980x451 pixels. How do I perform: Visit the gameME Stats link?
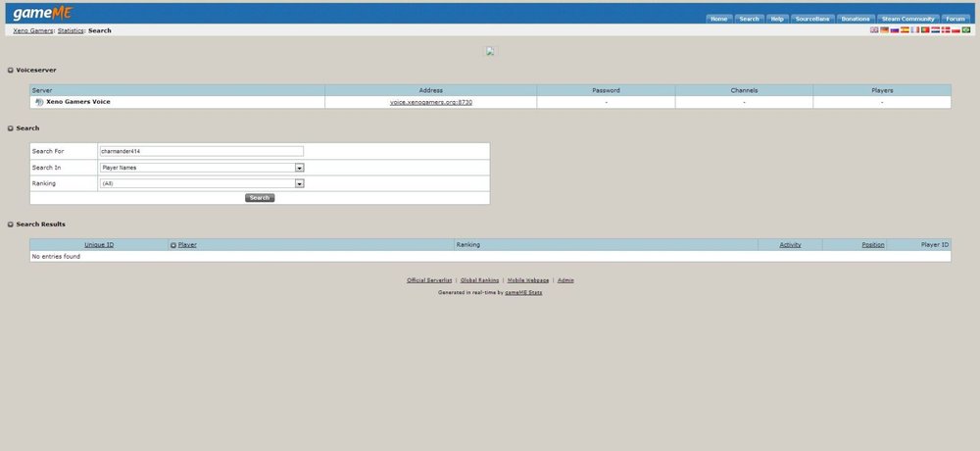(523, 293)
